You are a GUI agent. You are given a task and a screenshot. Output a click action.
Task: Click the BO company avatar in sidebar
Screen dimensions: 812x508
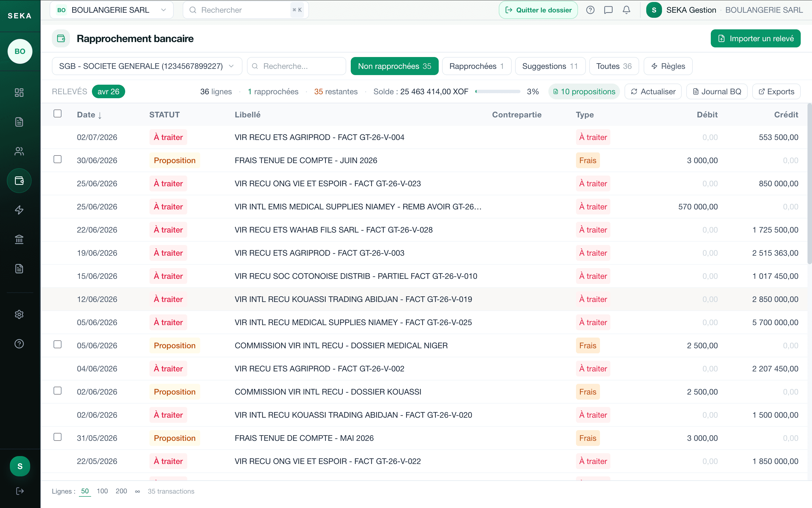point(20,51)
